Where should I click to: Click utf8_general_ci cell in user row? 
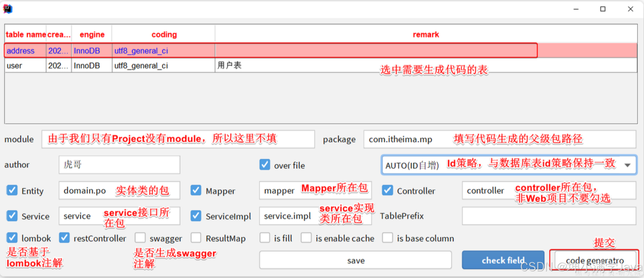click(x=164, y=66)
